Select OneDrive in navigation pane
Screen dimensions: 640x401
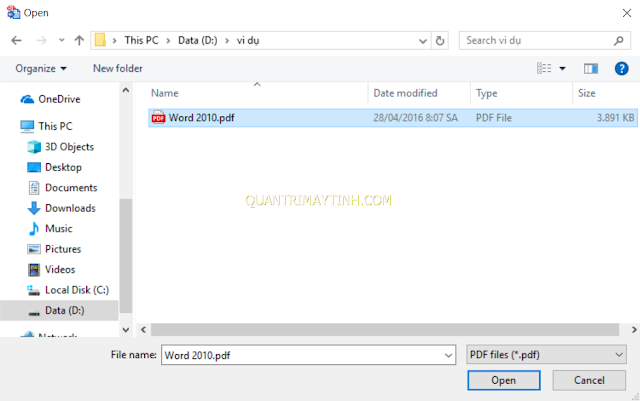tap(59, 99)
